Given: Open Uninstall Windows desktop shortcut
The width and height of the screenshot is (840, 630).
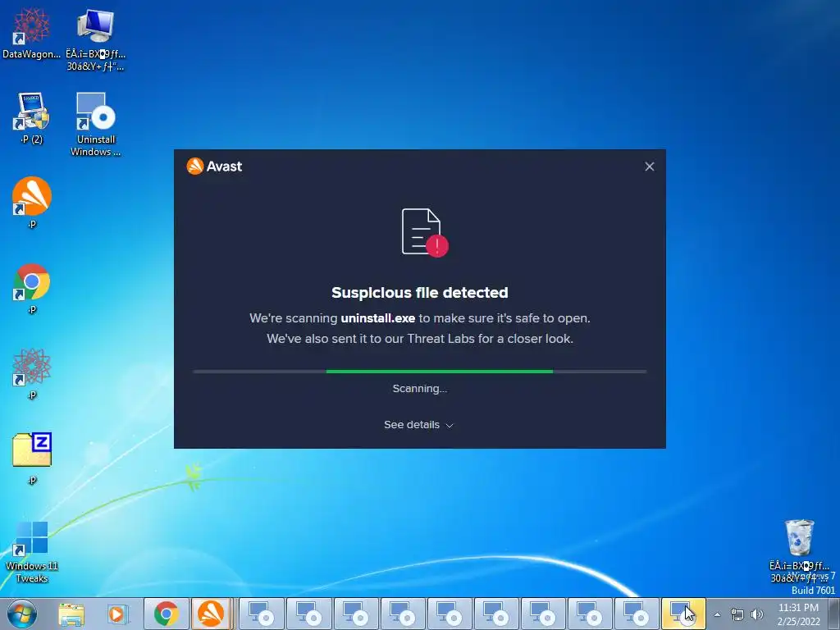Looking at the screenshot, I should click(x=95, y=125).
